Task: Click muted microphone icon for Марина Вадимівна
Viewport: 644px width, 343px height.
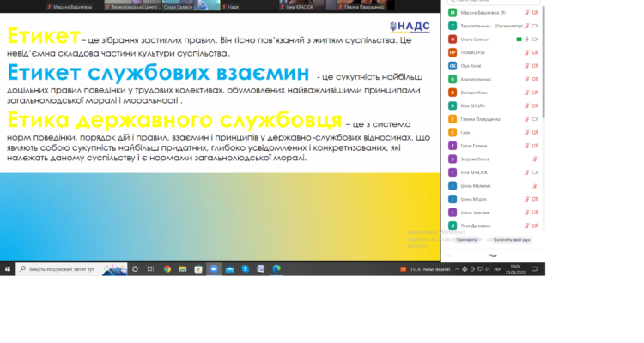Action: 527,13
